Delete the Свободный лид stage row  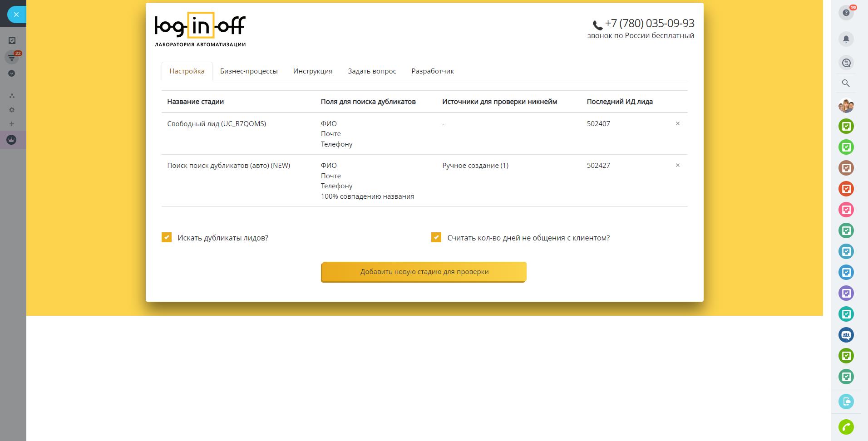click(x=678, y=123)
